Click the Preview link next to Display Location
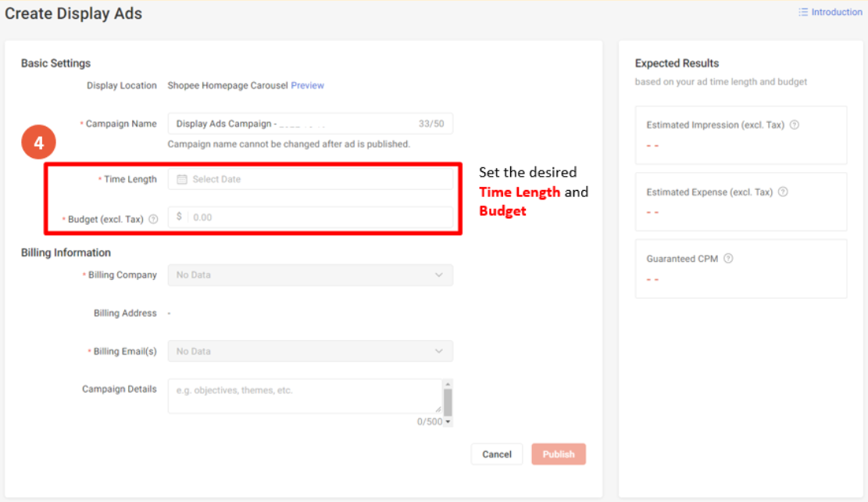Viewport: 868px width, 502px height. pyautogui.click(x=307, y=85)
